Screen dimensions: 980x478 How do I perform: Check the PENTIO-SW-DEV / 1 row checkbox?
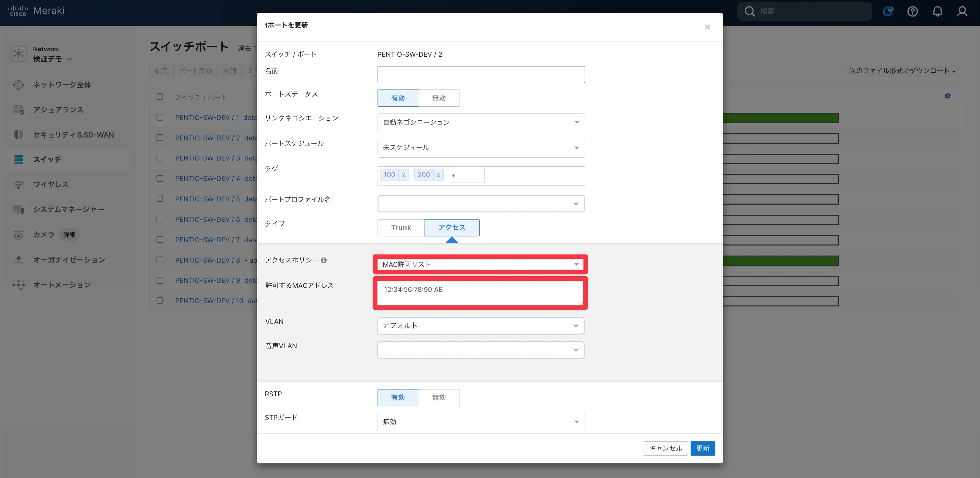tap(160, 117)
